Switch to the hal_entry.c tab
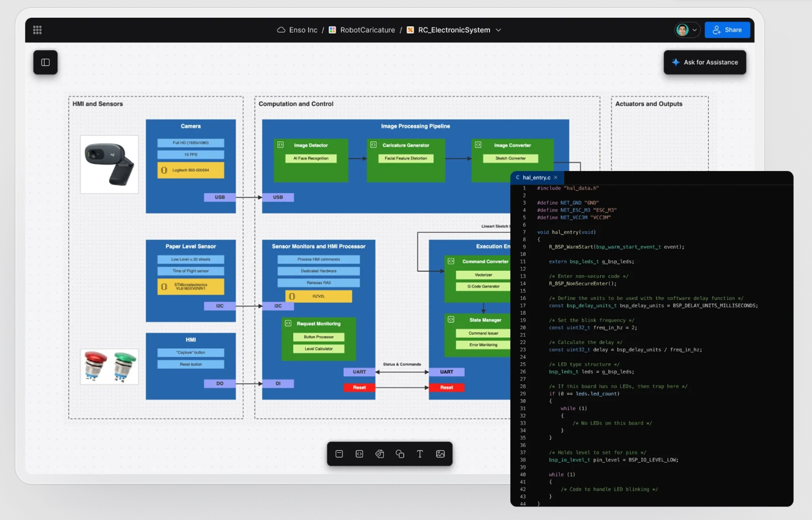The height and width of the screenshot is (520, 812). coord(535,178)
